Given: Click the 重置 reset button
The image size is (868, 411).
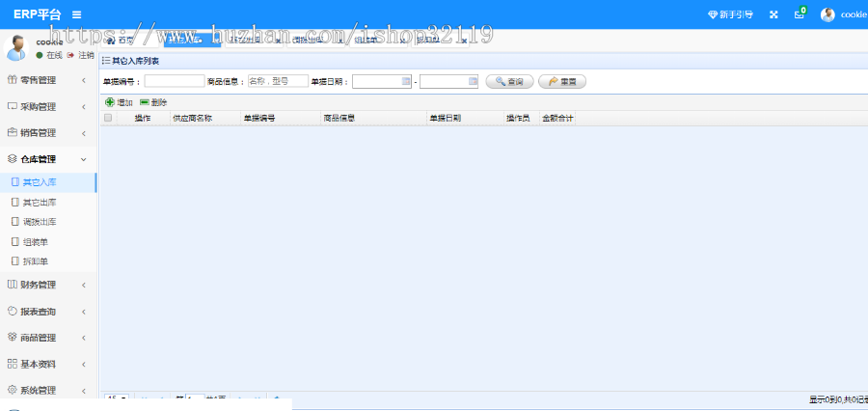Looking at the screenshot, I should point(562,81).
